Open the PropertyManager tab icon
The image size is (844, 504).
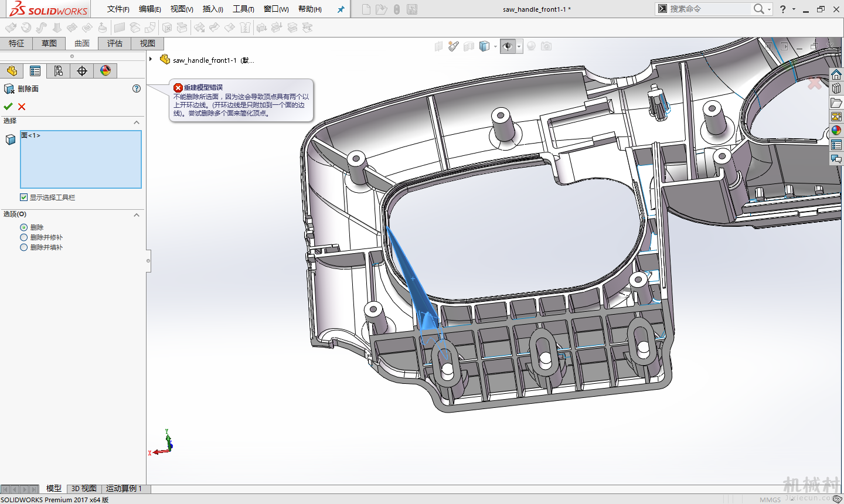coord(35,71)
